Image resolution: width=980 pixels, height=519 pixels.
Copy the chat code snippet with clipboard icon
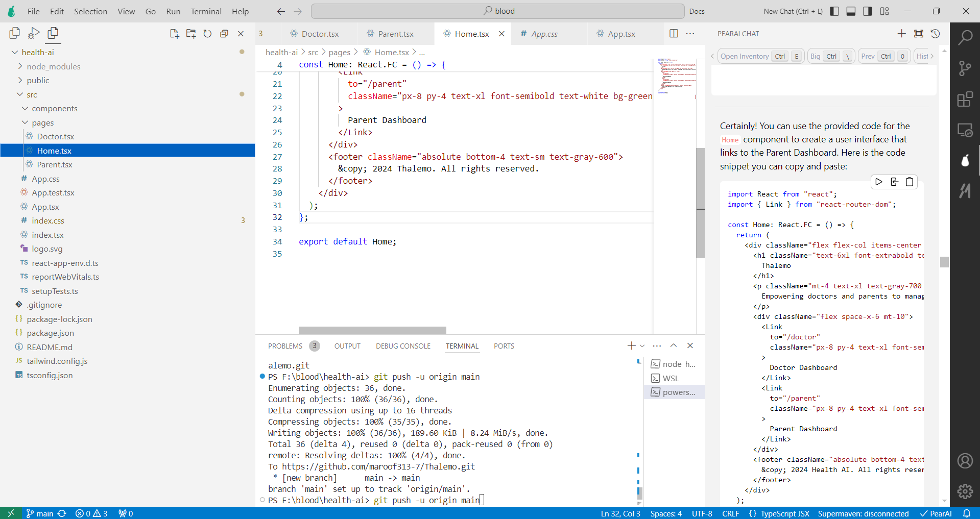click(910, 182)
